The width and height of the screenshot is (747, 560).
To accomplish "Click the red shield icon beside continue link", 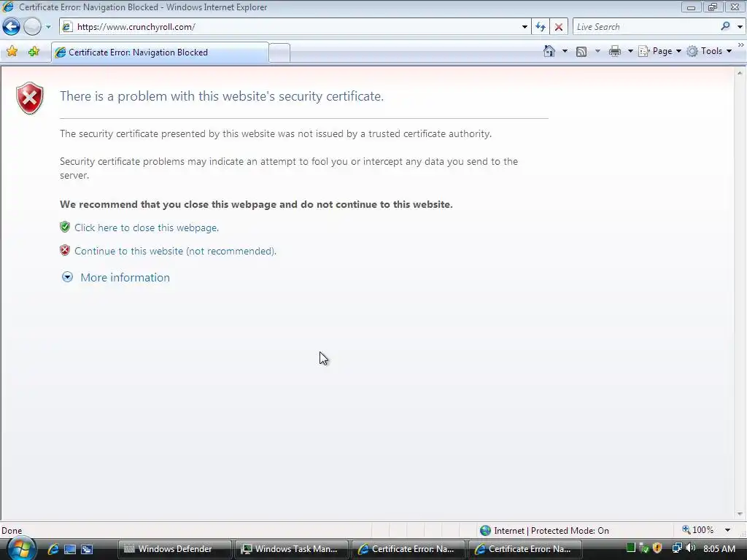I will 65,250.
